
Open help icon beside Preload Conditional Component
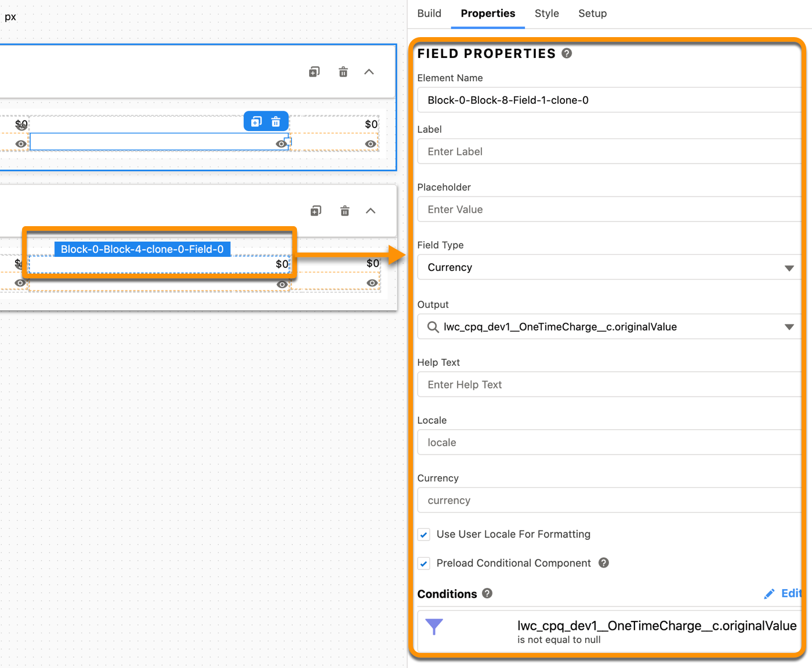604,563
